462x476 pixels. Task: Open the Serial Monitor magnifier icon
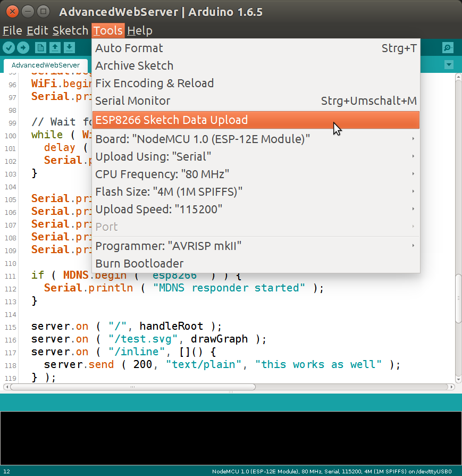pos(448,48)
